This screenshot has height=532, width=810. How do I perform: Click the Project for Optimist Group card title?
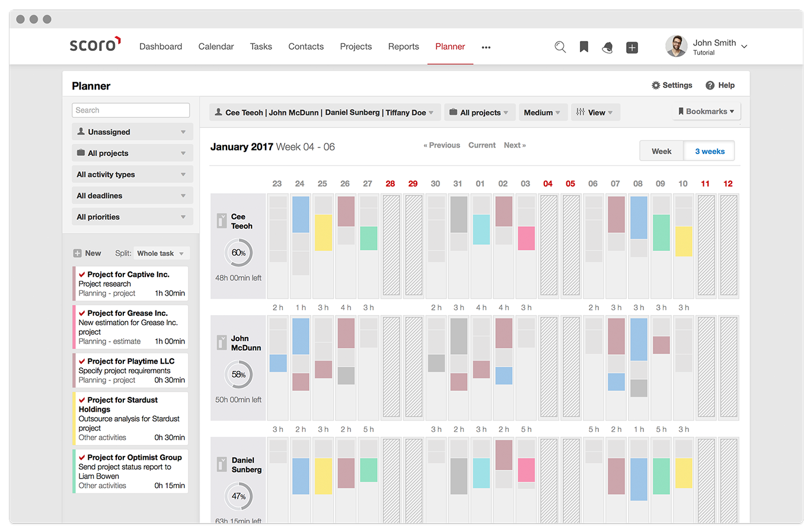[x=135, y=457]
